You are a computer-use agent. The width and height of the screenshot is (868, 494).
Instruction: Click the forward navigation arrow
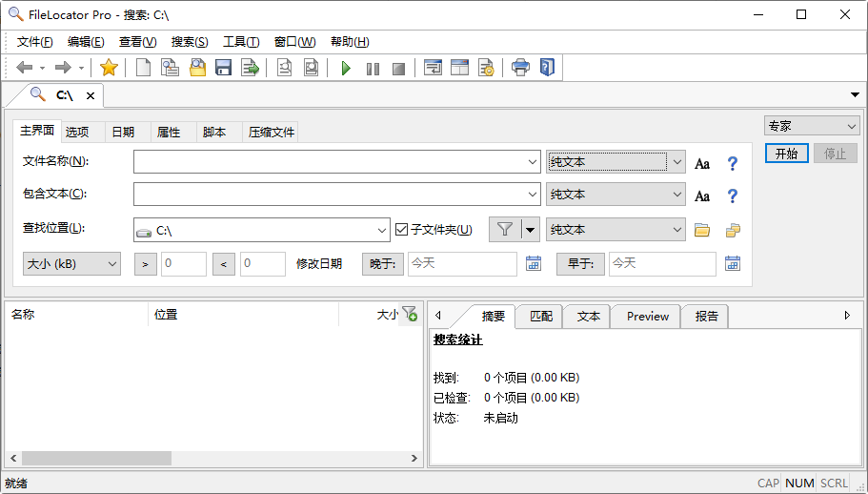63,68
